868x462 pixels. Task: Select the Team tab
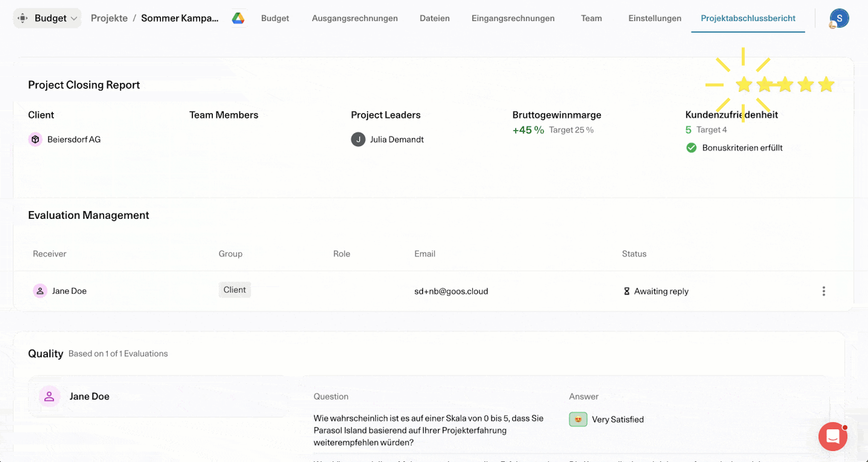point(591,18)
